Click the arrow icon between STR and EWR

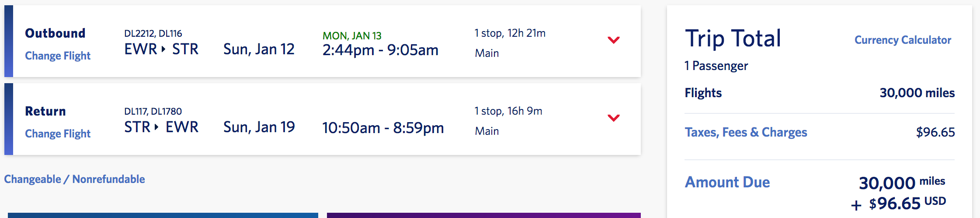tap(156, 127)
